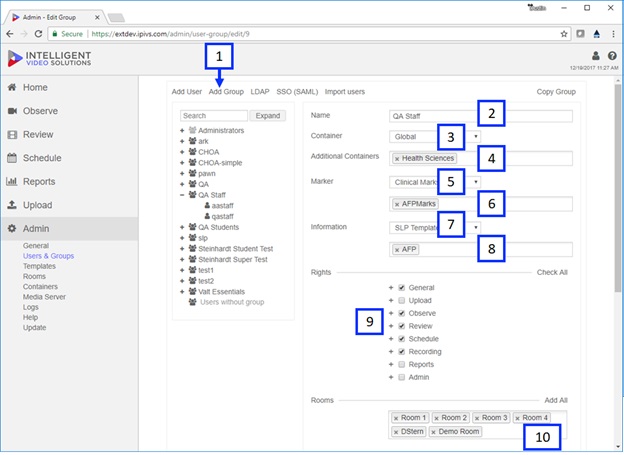The width and height of the screenshot is (624, 455).
Task: Click the Review film icon
Action: coord(12,135)
